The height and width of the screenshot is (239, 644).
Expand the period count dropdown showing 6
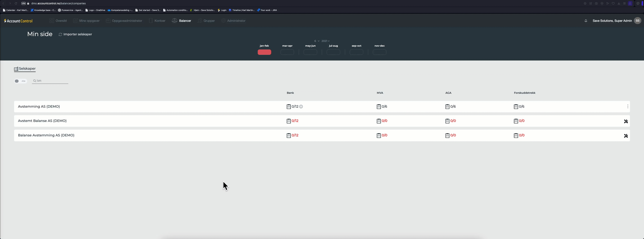pyautogui.click(x=317, y=41)
